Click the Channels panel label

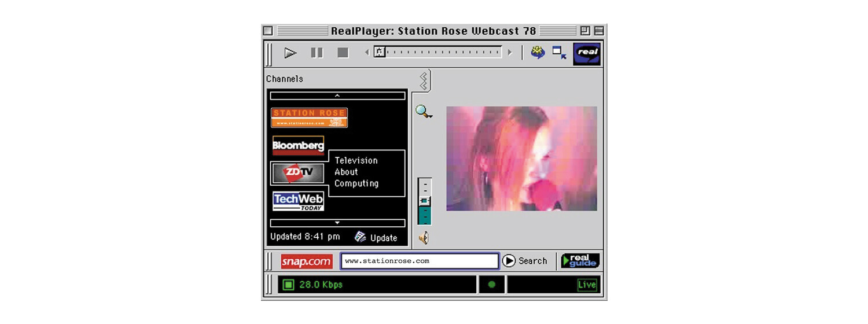(x=284, y=79)
